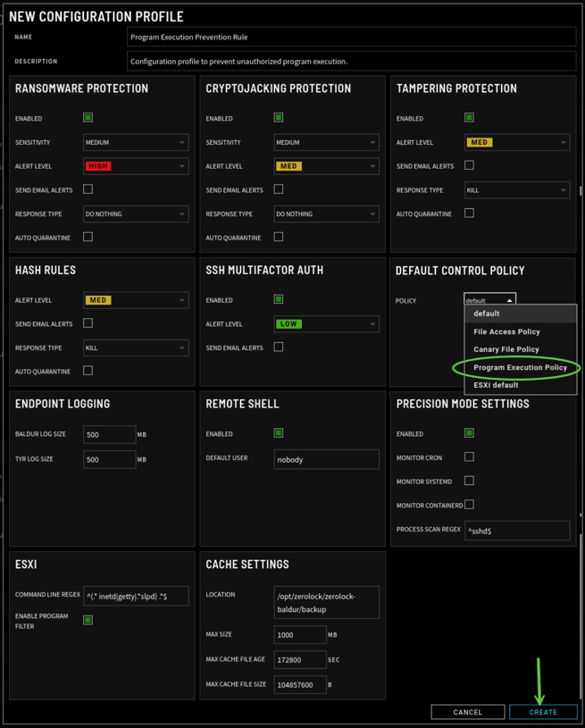Select 'ESXI default' policy option
The height and width of the screenshot is (728, 585).
point(521,385)
